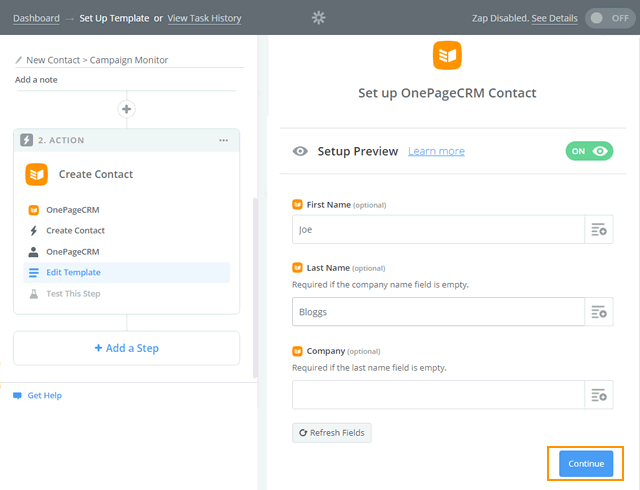Open View Task History link
Image resolution: width=640 pixels, height=490 pixels.
tap(204, 18)
